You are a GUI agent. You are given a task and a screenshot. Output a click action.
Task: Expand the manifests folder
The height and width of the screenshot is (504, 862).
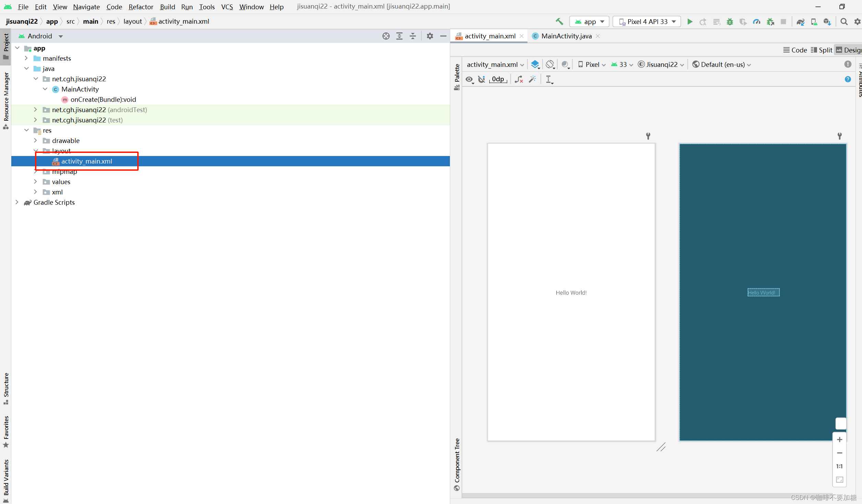point(26,58)
